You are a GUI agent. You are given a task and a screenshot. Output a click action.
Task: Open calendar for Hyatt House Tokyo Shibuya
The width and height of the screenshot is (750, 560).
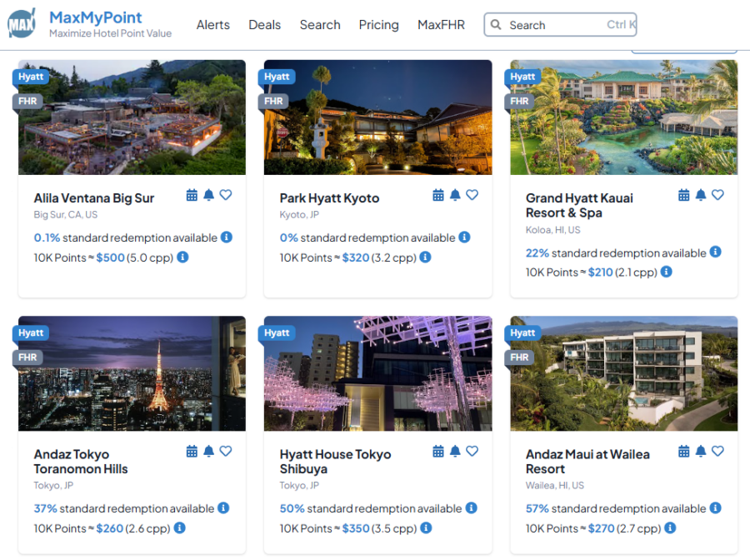click(x=438, y=452)
